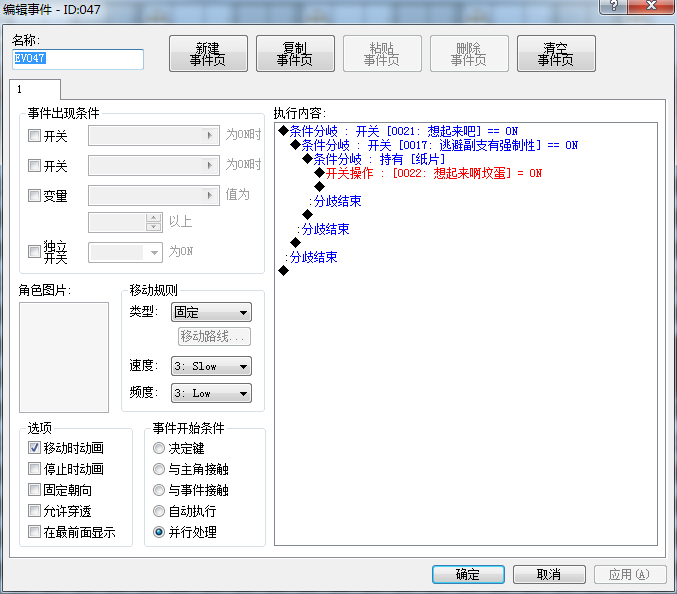This screenshot has width=677, height=594.
Task: Select command line 条件分歧 开关 [0017: 逃避副支有强制性]
Action: coord(434,145)
